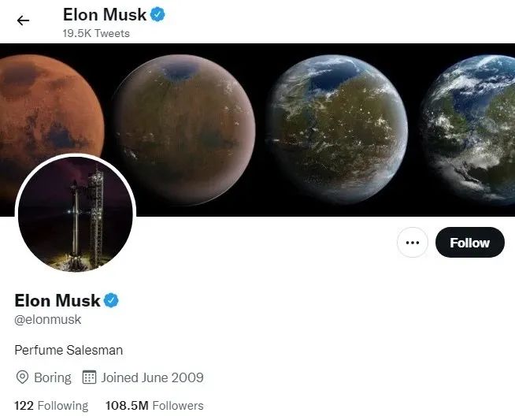Click the Boring location text
Screen dimensions: 515x420
53,377
